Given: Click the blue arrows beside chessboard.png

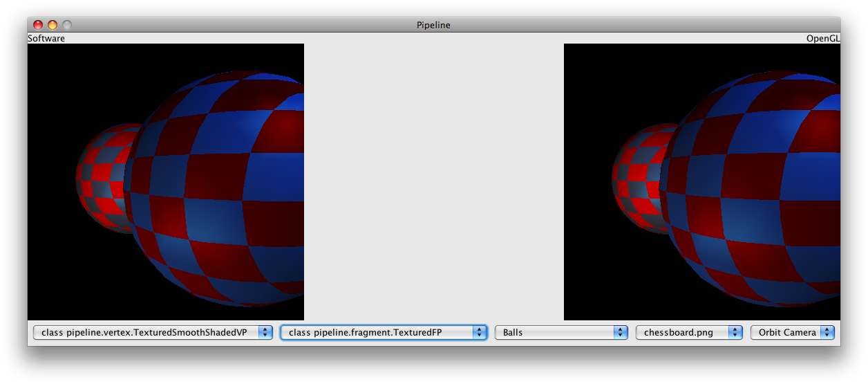Looking at the screenshot, I should 735,333.
